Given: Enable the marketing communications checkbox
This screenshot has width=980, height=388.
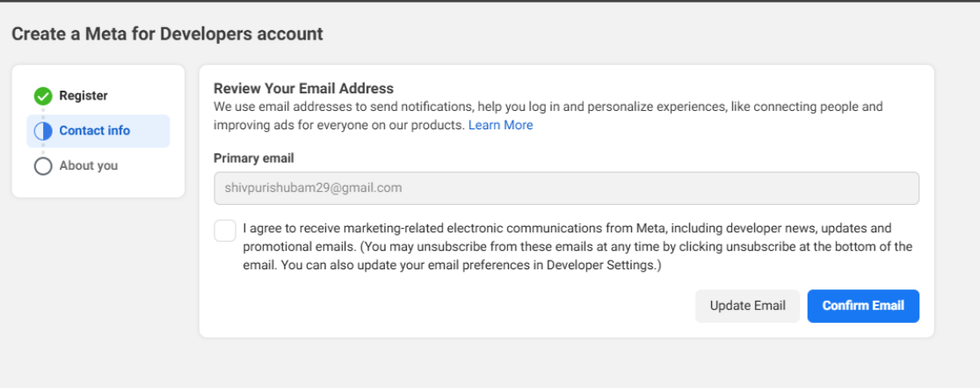Looking at the screenshot, I should [x=225, y=231].
